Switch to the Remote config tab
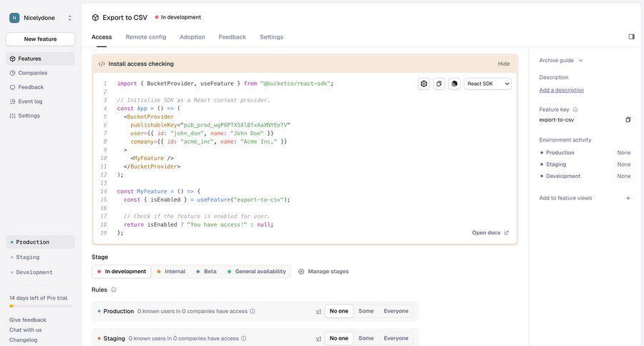The width and height of the screenshot is (644, 346). point(145,37)
